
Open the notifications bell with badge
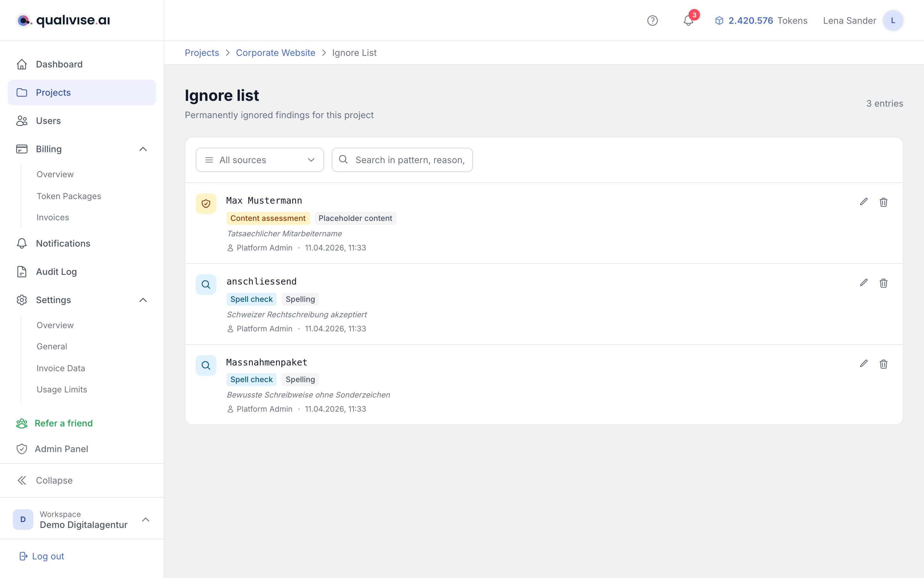click(x=689, y=21)
